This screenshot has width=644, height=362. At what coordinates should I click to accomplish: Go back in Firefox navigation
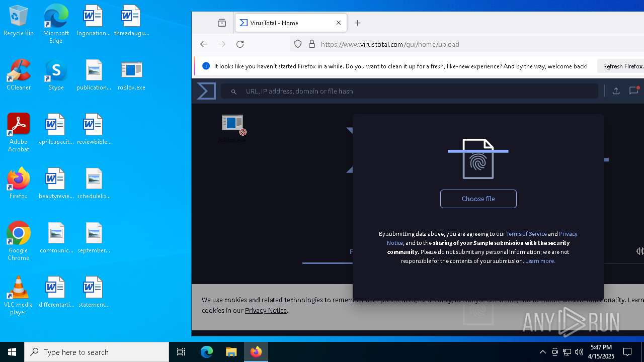point(204,44)
